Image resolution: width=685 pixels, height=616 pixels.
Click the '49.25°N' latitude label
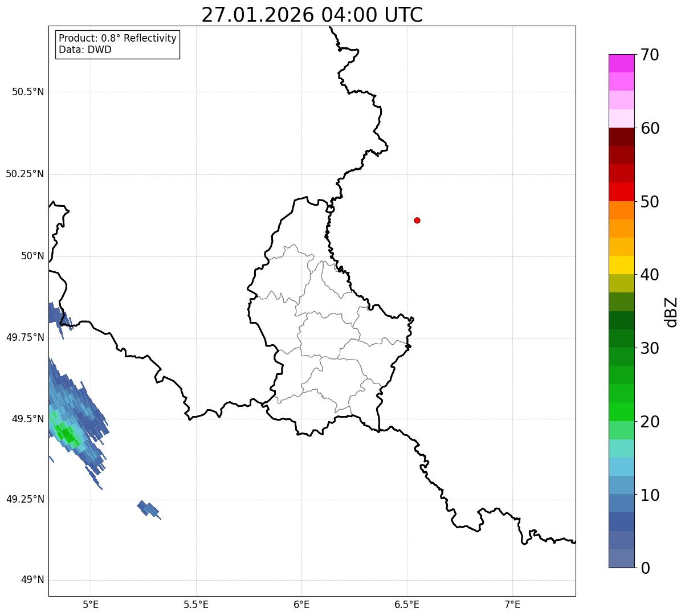[25, 499]
